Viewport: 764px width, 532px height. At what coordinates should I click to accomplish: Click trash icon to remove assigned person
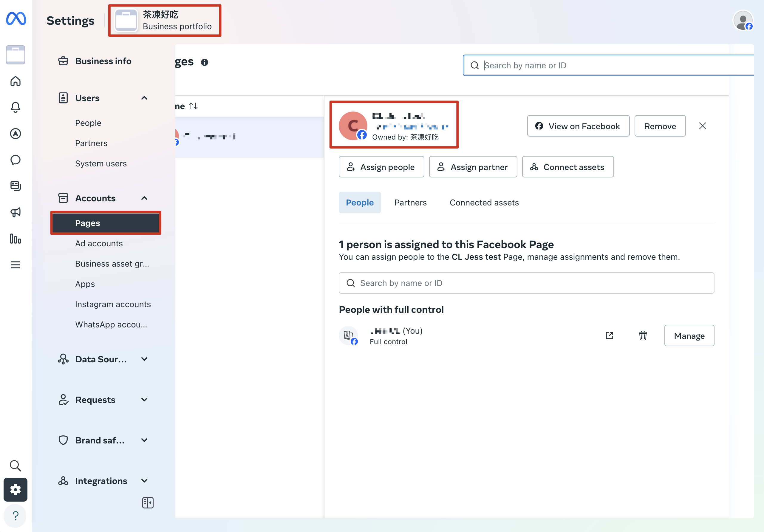click(643, 335)
